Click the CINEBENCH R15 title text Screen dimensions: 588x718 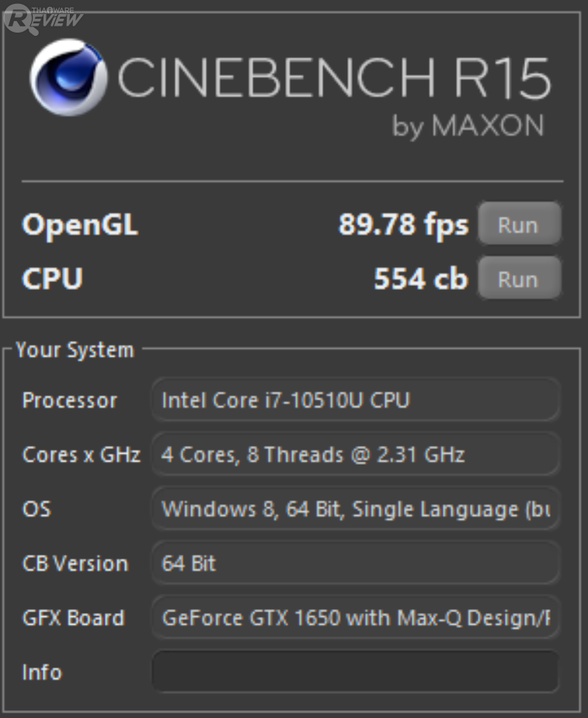tap(334, 78)
